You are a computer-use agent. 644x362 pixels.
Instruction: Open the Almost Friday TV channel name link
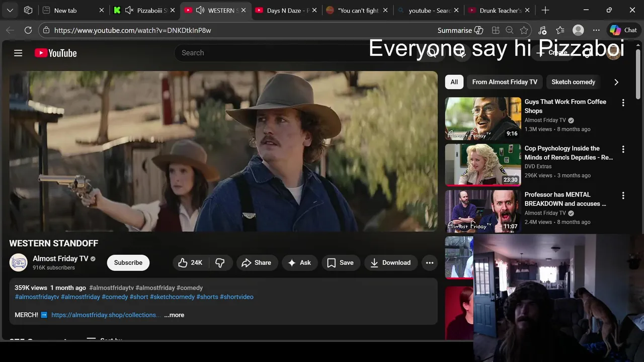click(60, 258)
